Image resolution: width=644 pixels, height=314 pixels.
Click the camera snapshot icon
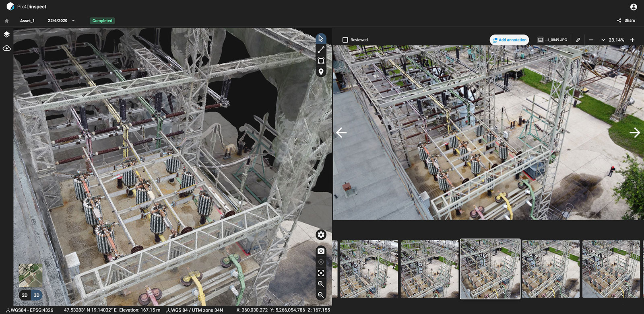click(x=321, y=251)
